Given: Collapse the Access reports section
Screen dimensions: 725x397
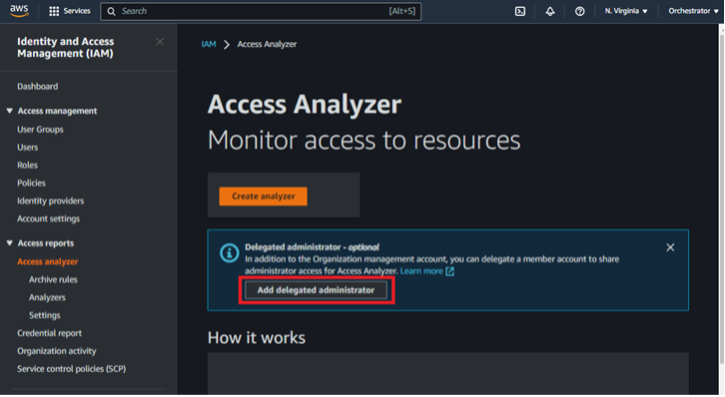Looking at the screenshot, I should 9,243.
